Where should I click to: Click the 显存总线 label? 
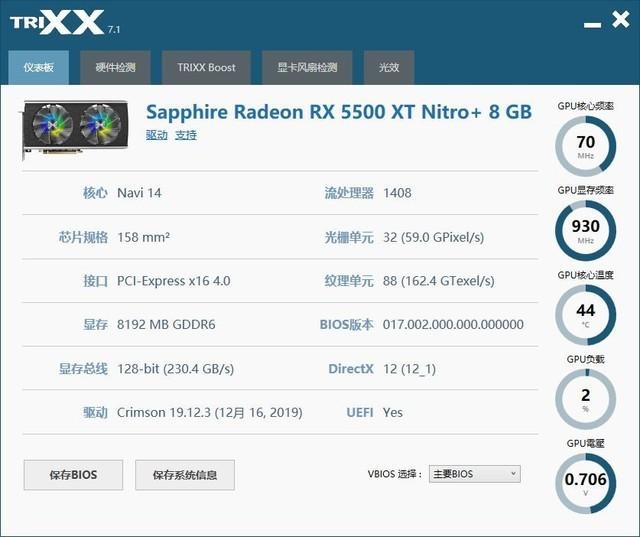(x=83, y=369)
